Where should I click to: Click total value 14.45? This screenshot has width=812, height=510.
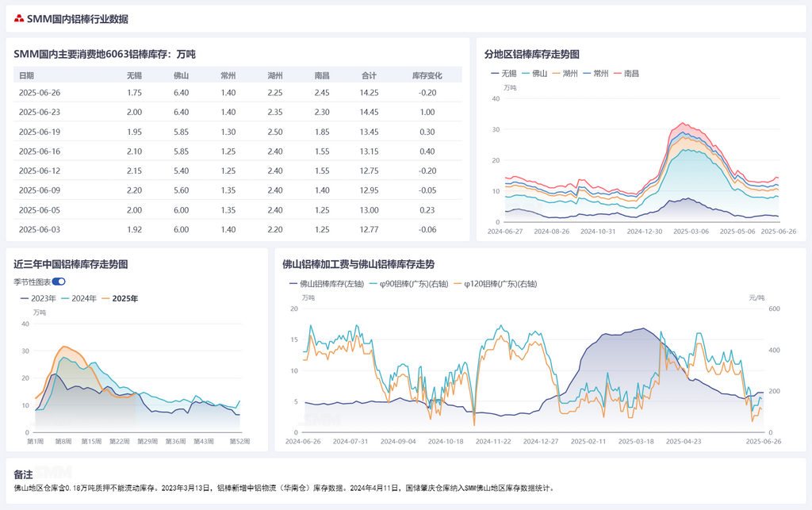click(369, 112)
